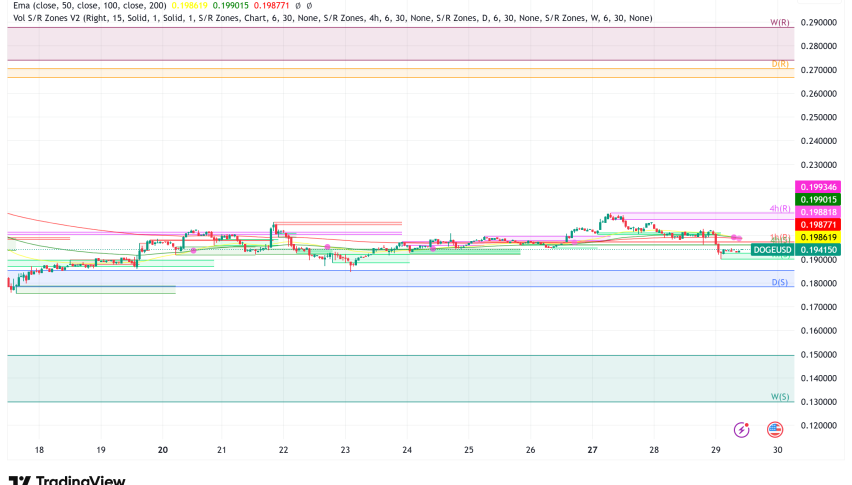Click the DOGEUSD symbol price tag
This screenshot has width=852, height=485.
(x=774, y=249)
